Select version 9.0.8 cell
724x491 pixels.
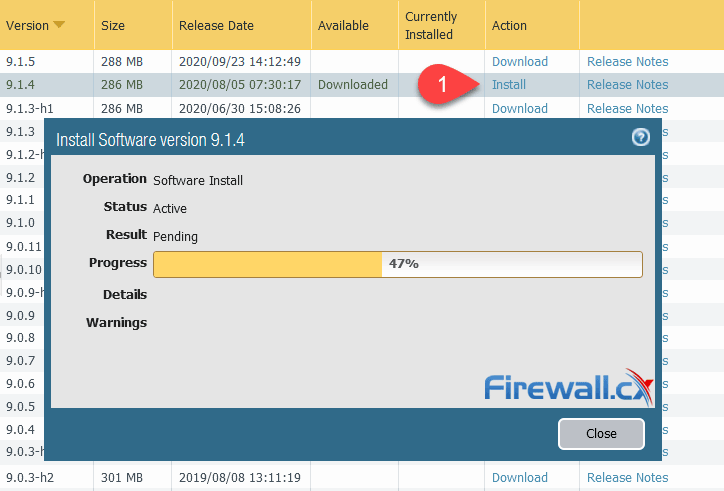[x=20, y=338]
